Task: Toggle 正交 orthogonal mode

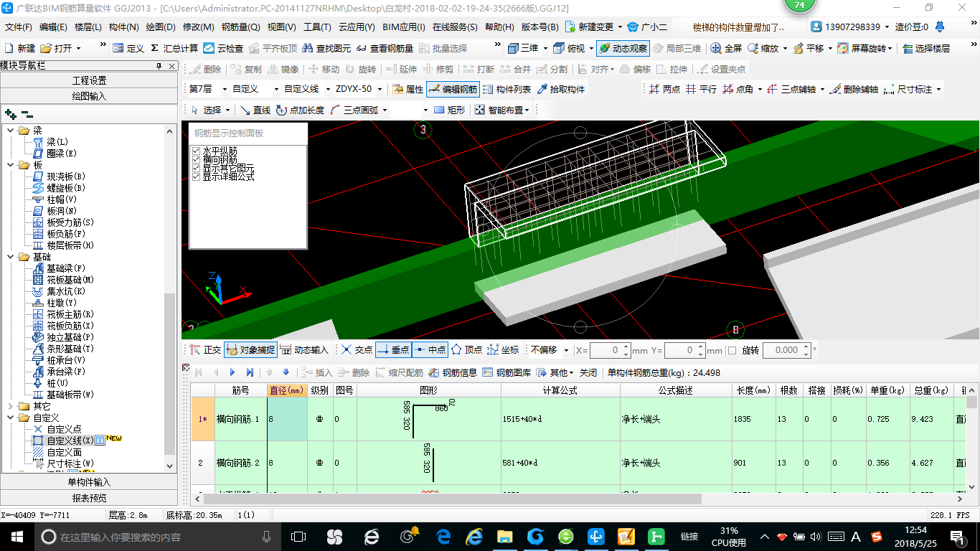Action: pyautogui.click(x=205, y=350)
